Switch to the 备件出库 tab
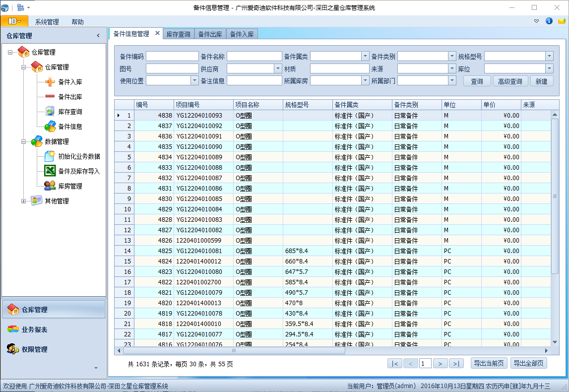This screenshot has height=392, width=569. [210, 34]
